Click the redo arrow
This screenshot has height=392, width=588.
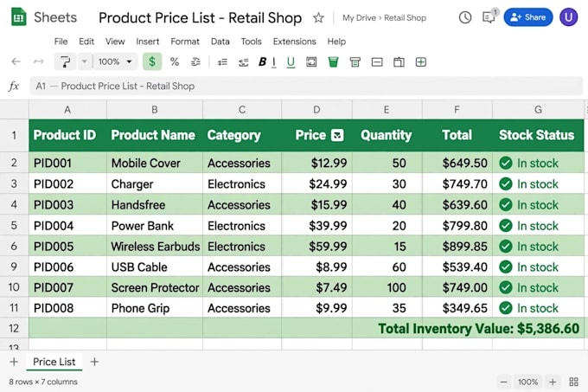(x=39, y=61)
